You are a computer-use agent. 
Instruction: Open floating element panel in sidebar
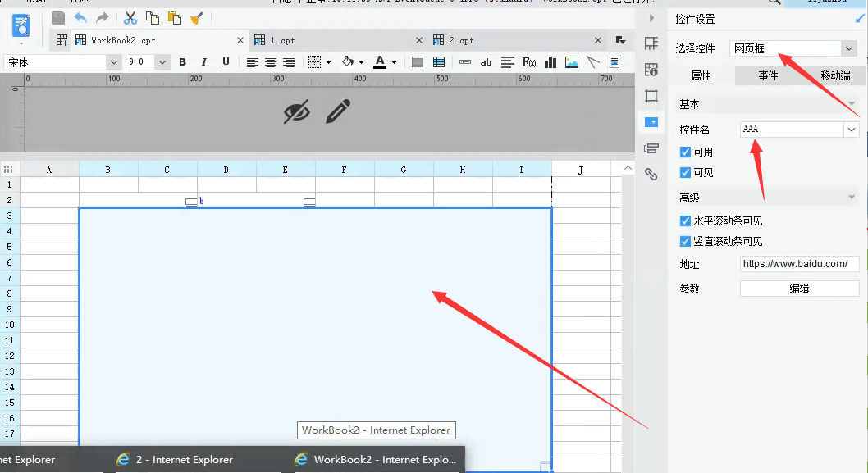651,96
